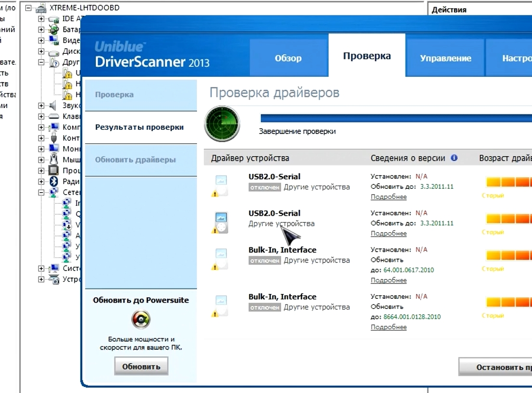The image size is (532, 393).
Task: Click device icon of Bulk-In 64.001.0617.2010 row
Action: [220, 259]
